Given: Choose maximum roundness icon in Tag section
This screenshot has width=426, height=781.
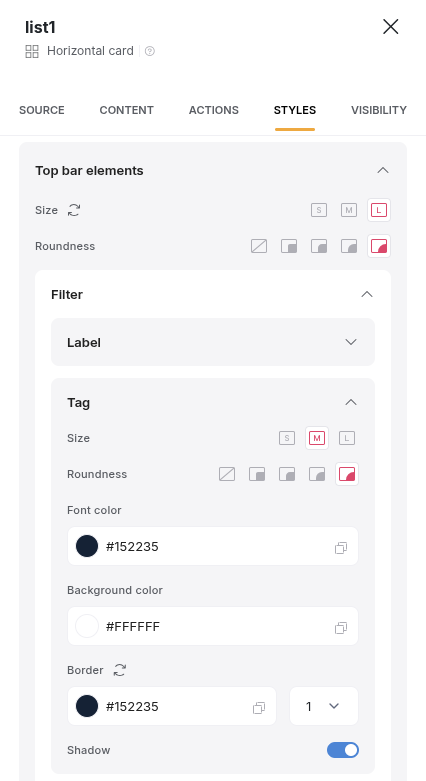Looking at the screenshot, I should (347, 474).
